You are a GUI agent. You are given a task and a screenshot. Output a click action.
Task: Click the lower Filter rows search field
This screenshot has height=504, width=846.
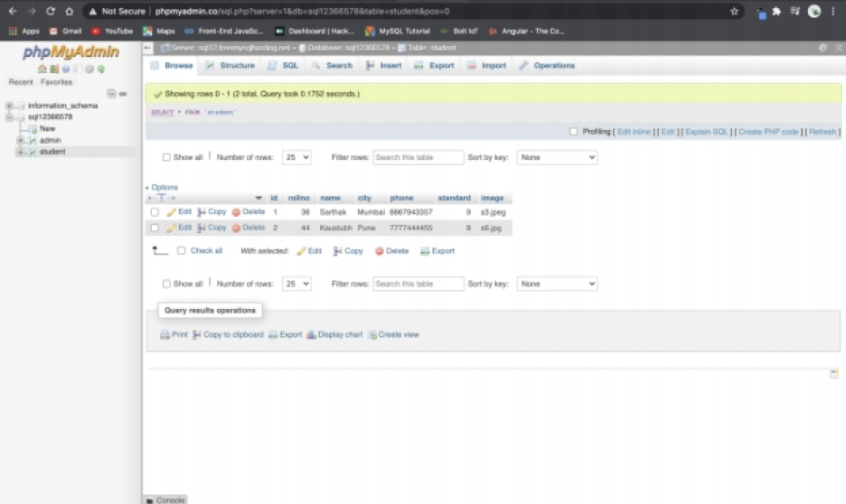pos(418,285)
